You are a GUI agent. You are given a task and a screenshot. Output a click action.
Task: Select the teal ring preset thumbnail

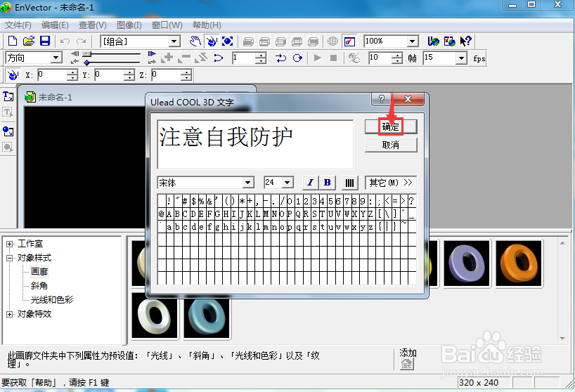tap(207, 318)
